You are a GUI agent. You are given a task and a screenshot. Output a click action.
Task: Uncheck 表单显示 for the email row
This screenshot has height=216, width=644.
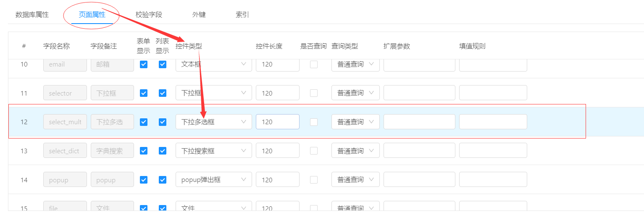click(x=144, y=64)
